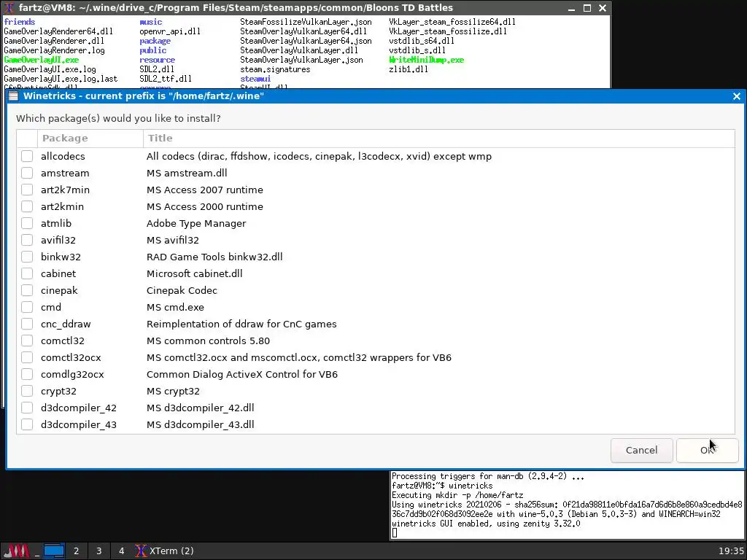Viewport: 747px width, 560px height.
Task: Switch to workspace 3 in taskbar
Action: click(x=98, y=551)
